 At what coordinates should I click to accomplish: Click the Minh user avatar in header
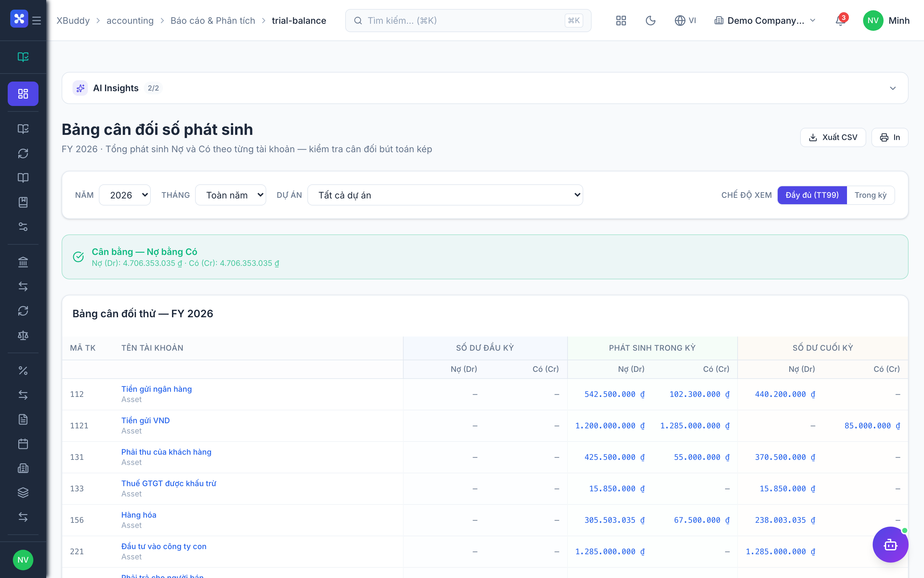click(873, 21)
